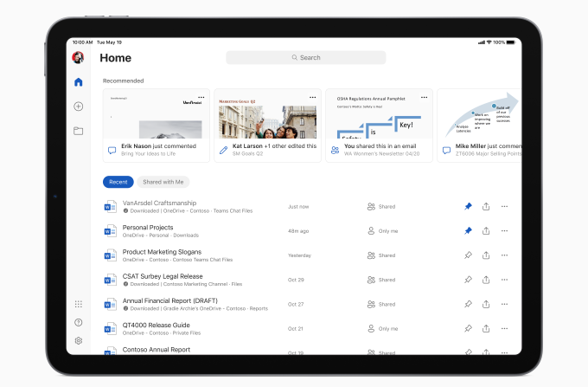Click comment icon on Erik Nason card
Image resolution: width=588 pixels, height=387 pixels.
coord(112,150)
